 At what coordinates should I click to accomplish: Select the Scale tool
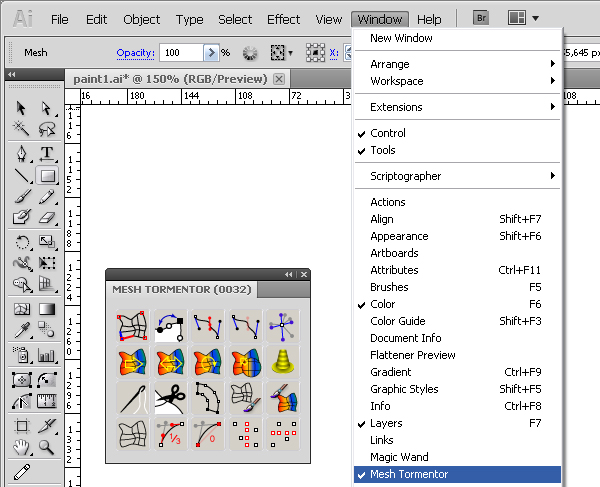coord(47,242)
